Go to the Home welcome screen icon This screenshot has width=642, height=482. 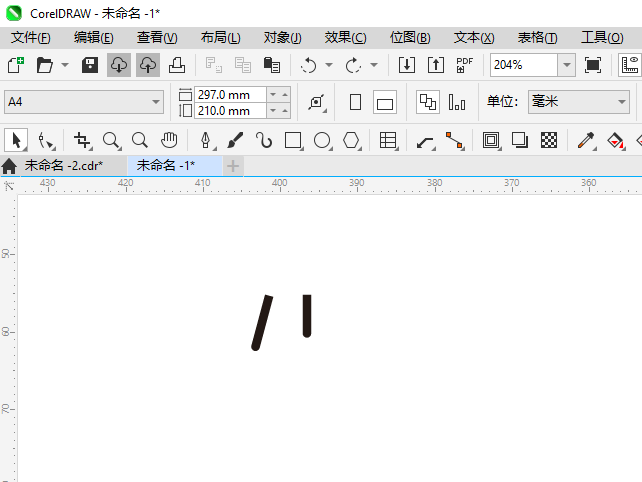(x=9, y=166)
